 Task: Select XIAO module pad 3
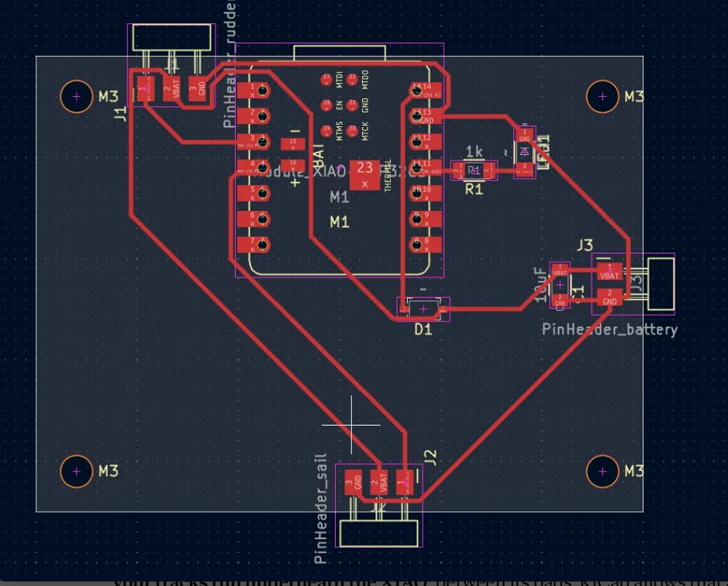tap(254, 142)
